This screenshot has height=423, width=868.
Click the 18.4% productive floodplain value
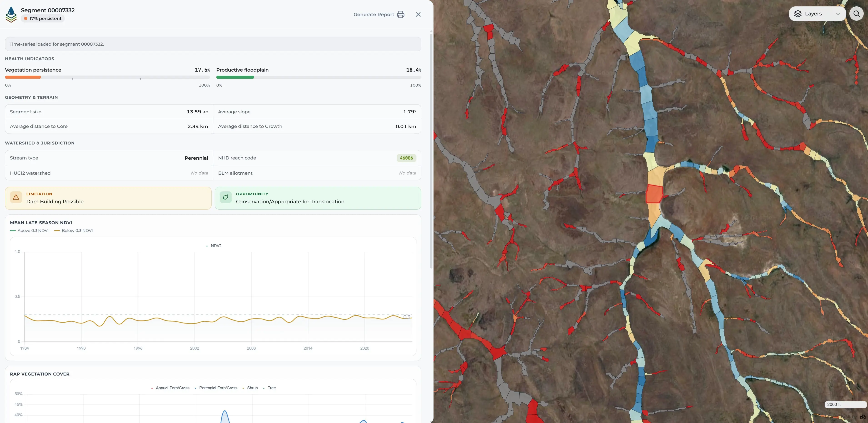click(414, 70)
